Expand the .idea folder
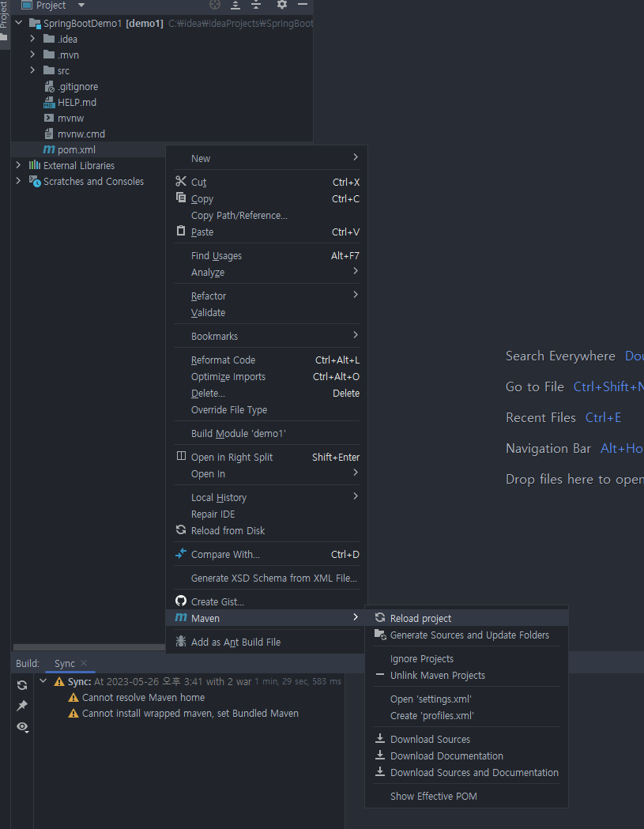The width and height of the screenshot is (644, 829). click(x=32, y=39)
